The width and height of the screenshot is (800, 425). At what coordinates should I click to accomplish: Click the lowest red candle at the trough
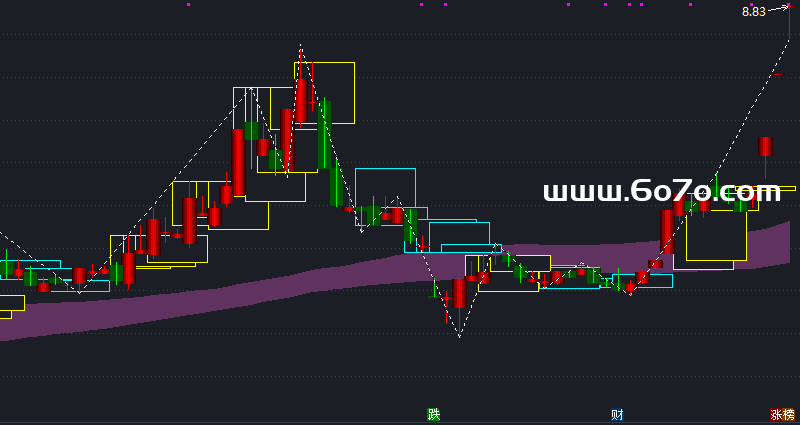point(459,293)
